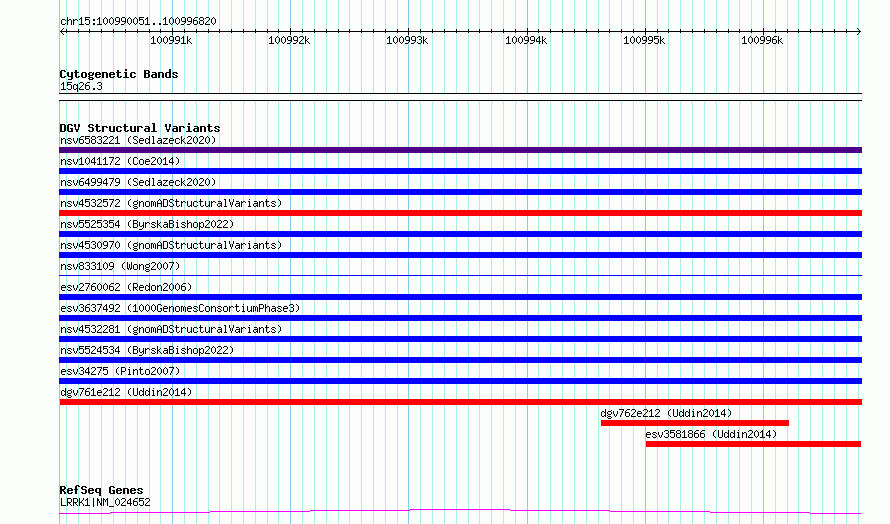The height and width of the screenshot is (524, 890).
Task: Select the 100994k ruler tick label
Action: pos(526,40)
